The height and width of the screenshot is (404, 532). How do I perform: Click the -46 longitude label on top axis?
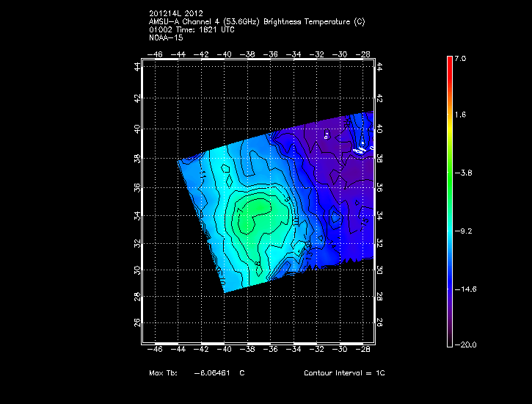click(x=155, y=54)
